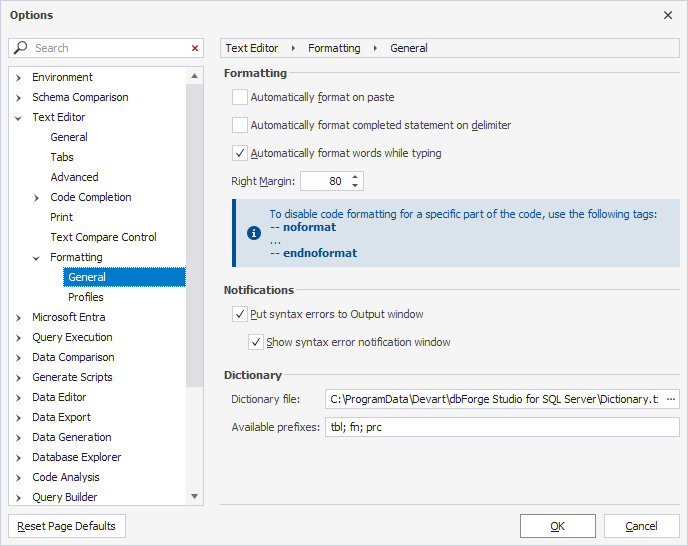Image resolution: width=688 pixels, height=546 pixels.
Task: Click the magnifier search icon
Action: point(20,47)
